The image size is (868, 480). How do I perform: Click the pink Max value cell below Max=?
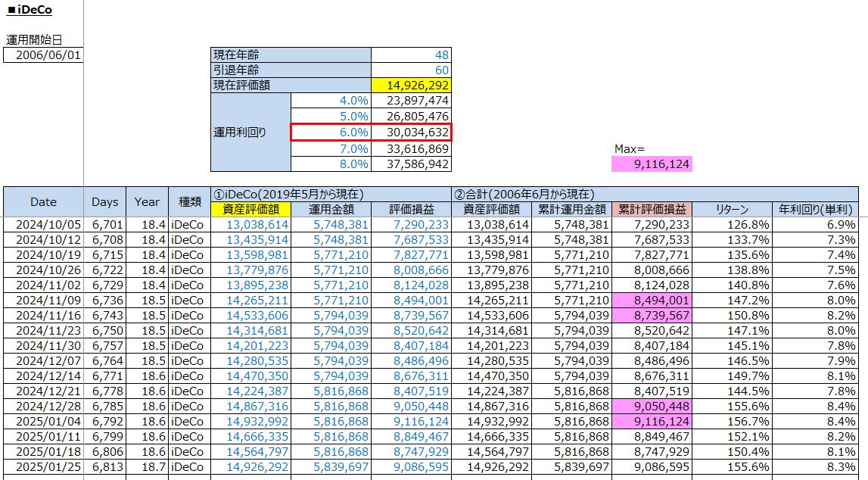point(652,164)
